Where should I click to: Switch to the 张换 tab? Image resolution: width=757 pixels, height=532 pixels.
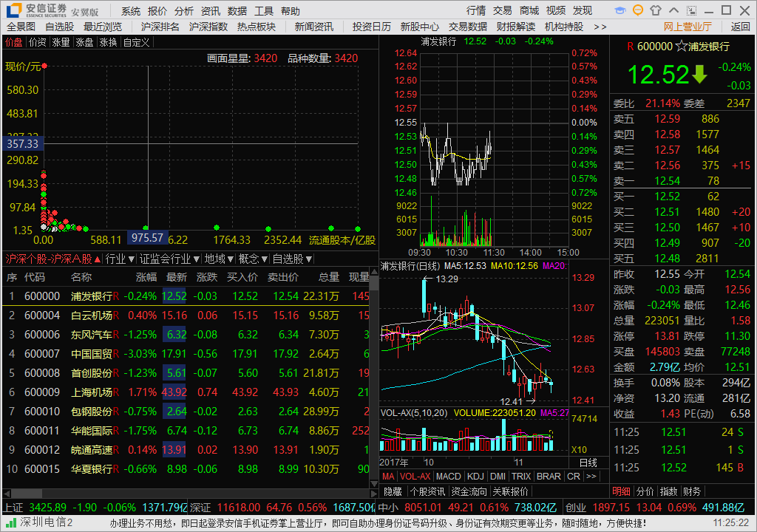108,42
